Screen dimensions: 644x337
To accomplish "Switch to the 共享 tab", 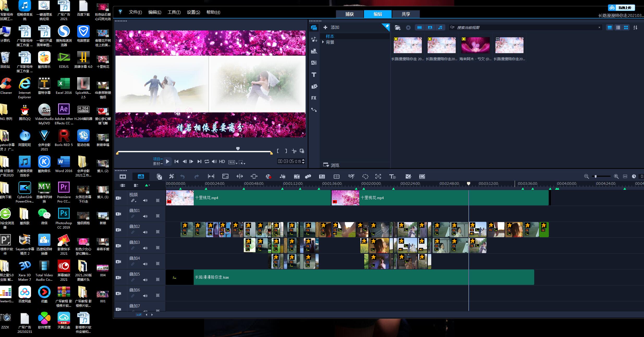I will [x=406, y=14].
